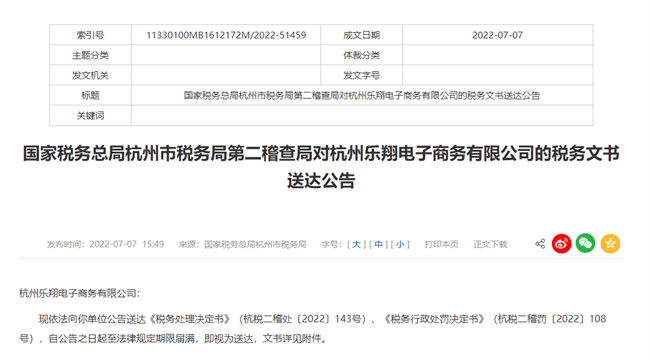Select the 成文日期 value 2022-07-07
Image resolution: width=650 pixels, height=360 pixels.
(x=497, y=35)
